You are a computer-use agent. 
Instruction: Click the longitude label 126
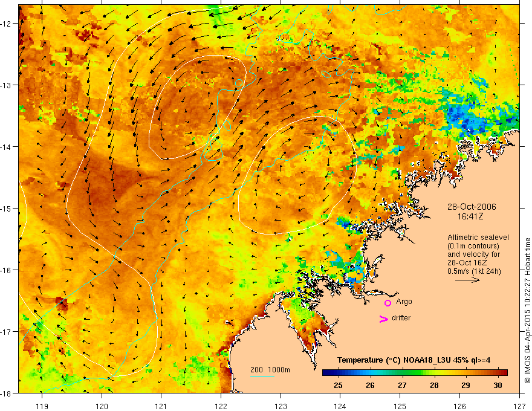click(x=459, y=406)
